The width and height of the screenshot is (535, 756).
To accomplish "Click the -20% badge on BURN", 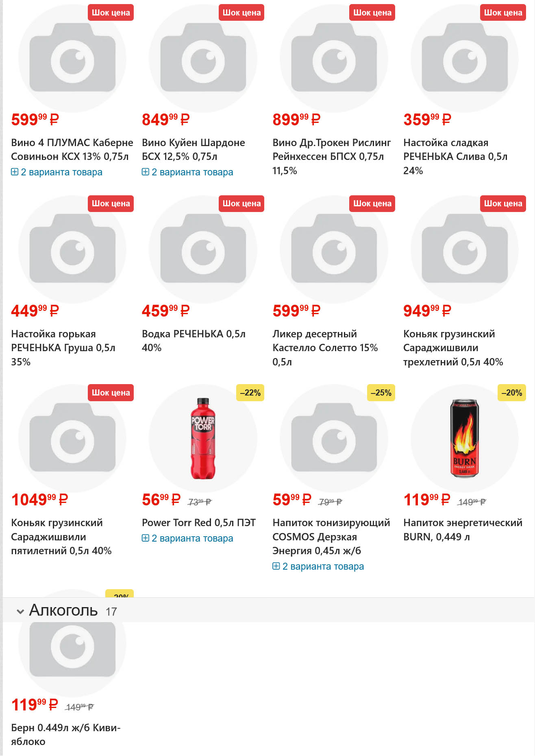I will pos(511,393).
